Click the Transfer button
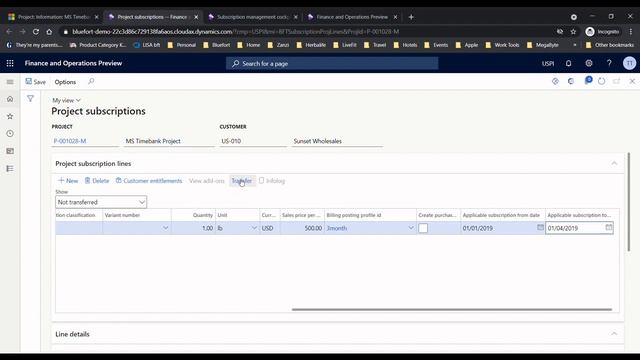Screen dimensions: 640x360 point(242,181)
